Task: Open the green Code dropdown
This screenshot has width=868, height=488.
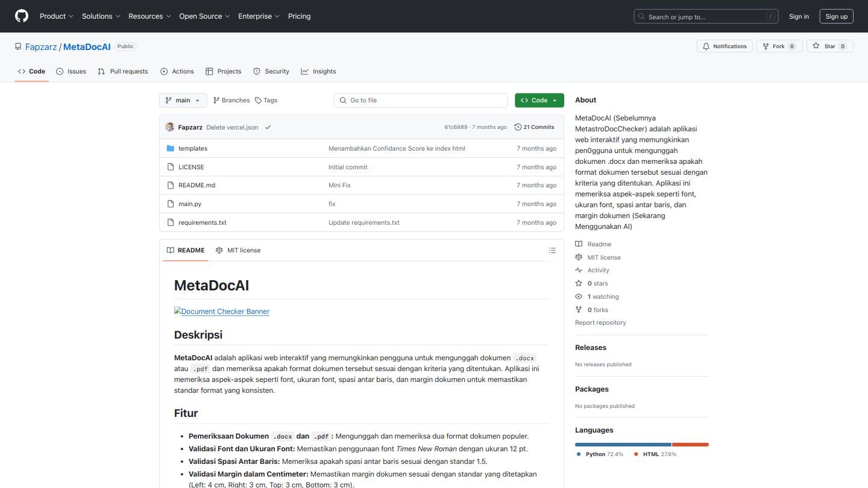Action: tap(539, 100)
